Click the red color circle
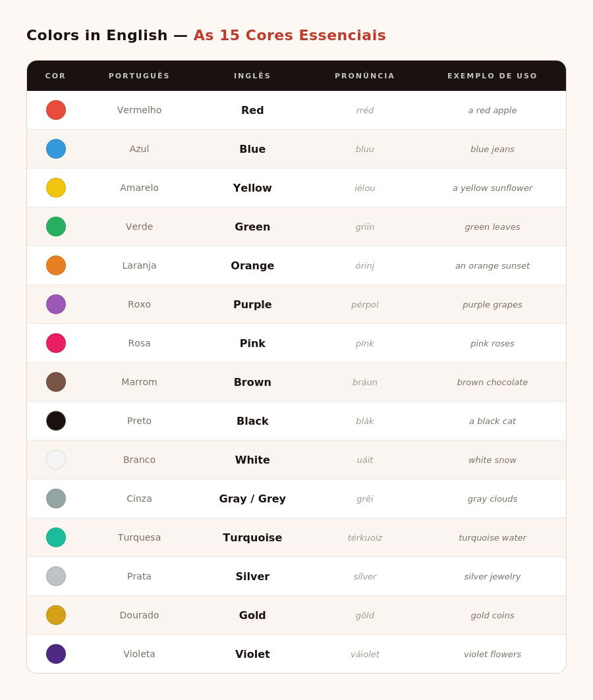The image size is (593, 700). [56, 110]
